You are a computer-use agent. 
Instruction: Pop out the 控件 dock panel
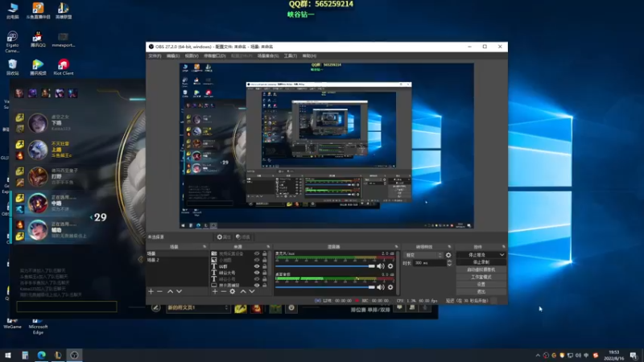pyautogui.click(x=504, y=247)
